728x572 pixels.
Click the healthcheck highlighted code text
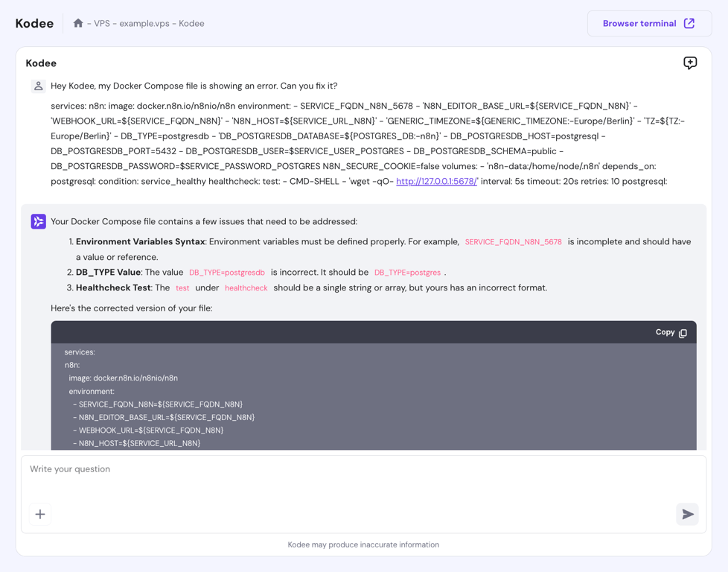246,287
